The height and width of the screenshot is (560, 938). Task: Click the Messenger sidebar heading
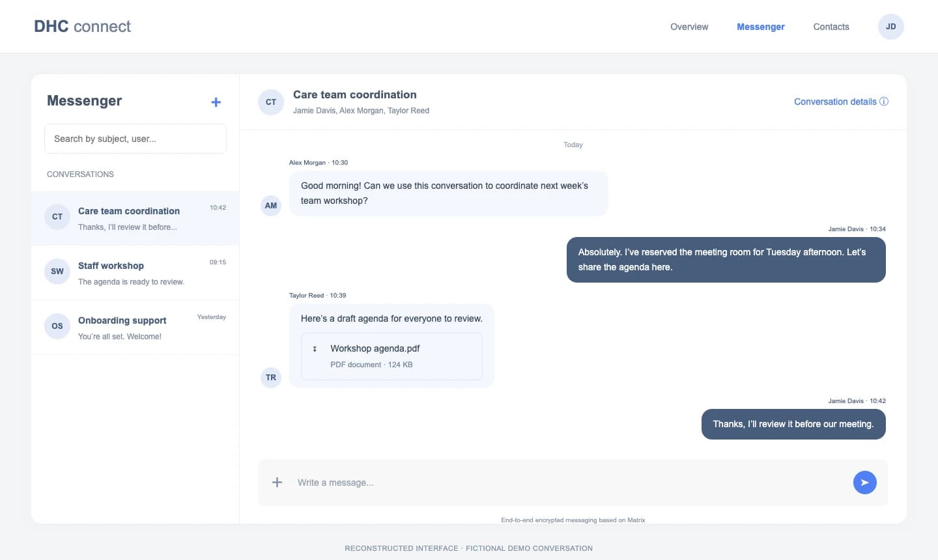[x=85, y=101]
